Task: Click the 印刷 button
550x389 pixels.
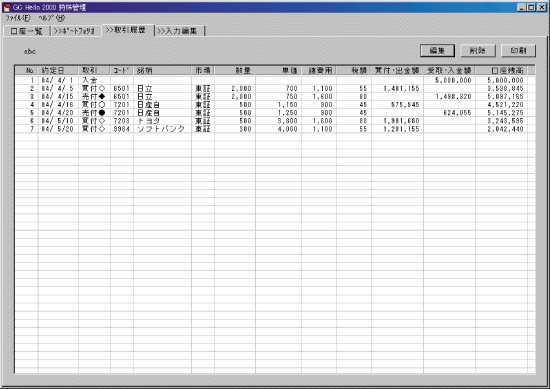Action: [x=518, y=51]
